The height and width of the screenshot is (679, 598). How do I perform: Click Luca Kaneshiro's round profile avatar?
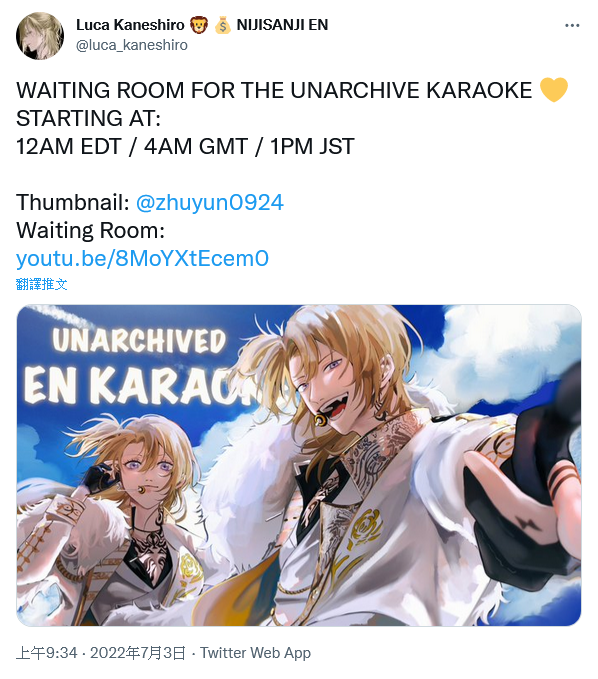(40, 36)
